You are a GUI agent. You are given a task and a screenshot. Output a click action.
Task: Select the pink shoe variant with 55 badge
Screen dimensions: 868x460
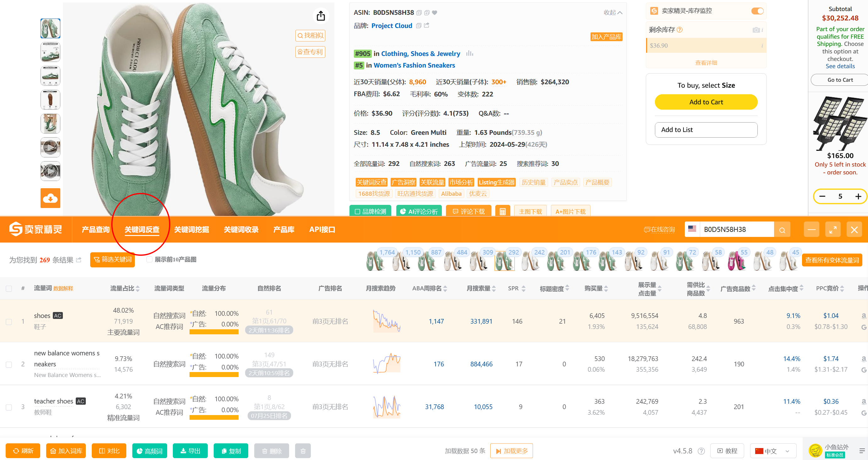pyautogui.click(x=737, y=261)
